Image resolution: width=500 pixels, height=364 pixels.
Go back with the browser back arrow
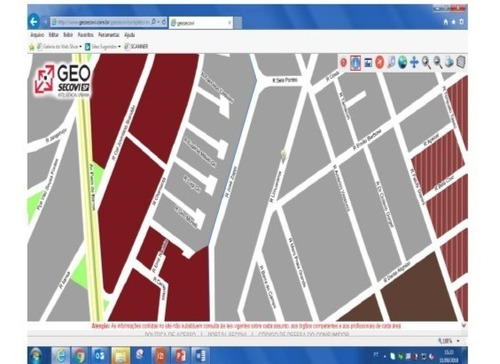tap(33, 22)
